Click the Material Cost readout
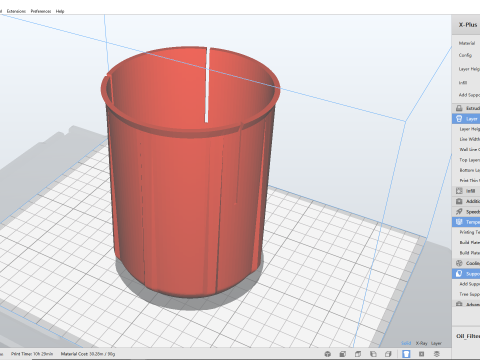This screenshot has width=480, height=360. point(88,354)
